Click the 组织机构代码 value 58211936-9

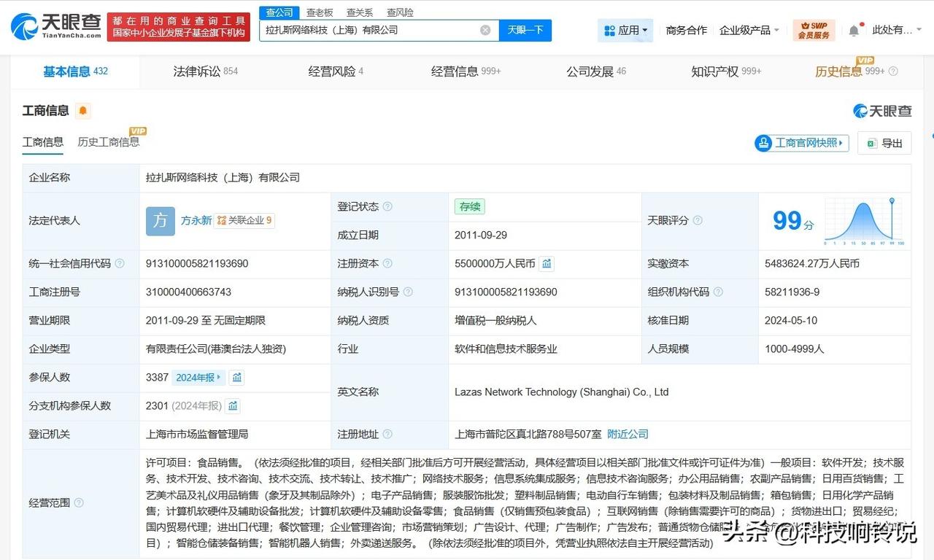tap(792, 292)
